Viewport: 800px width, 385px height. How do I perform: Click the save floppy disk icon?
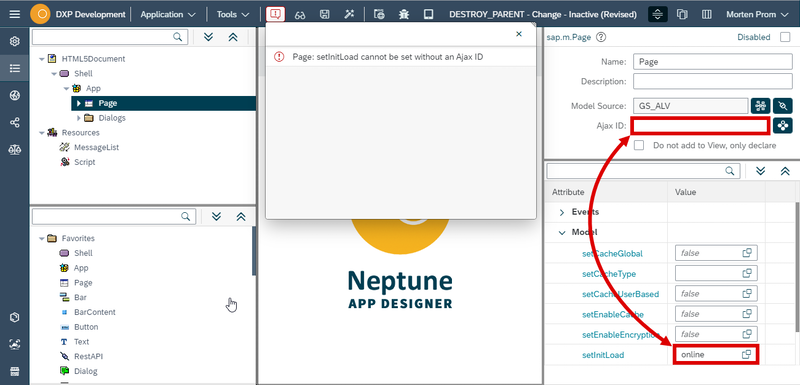324,14
